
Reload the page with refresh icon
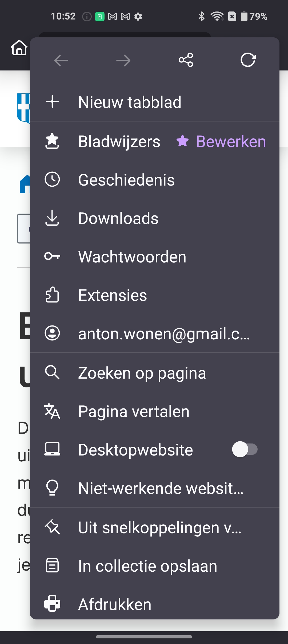248,60
